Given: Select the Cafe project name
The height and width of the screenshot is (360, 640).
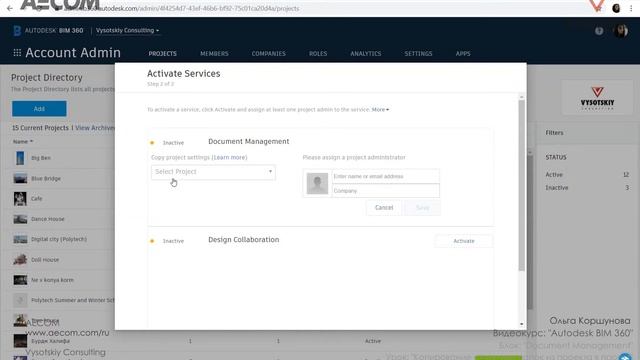Looking at the screenshot, I should [x=37, y=199].
